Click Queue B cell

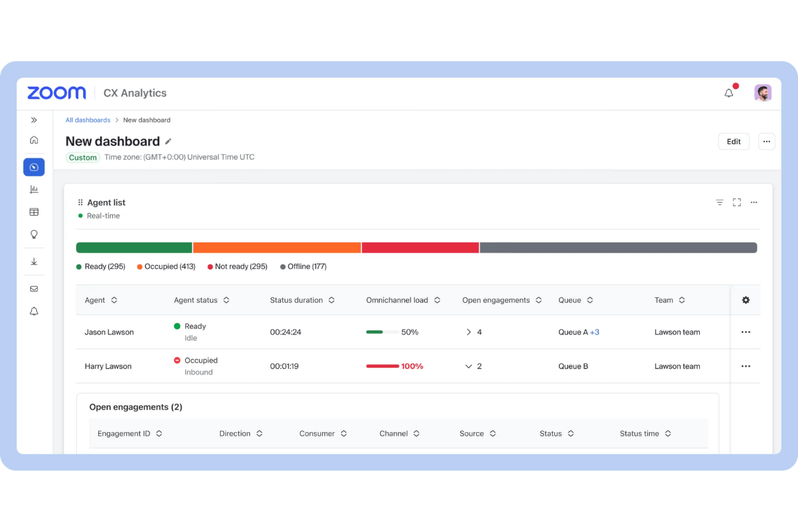click(573, 367)
